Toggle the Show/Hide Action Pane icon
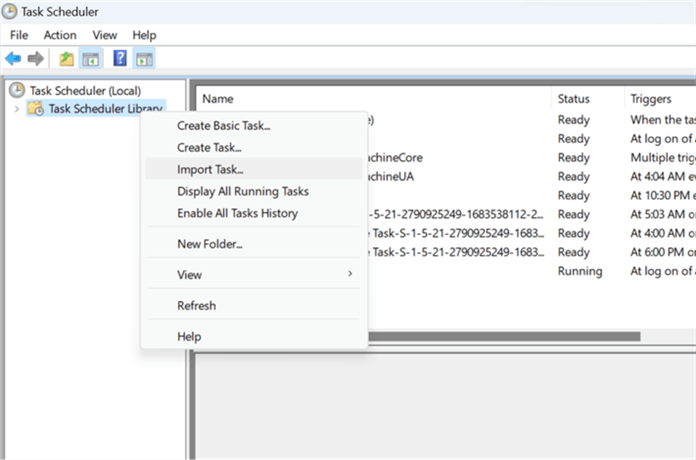The image size is (696, 460). [x=144, y=59]
